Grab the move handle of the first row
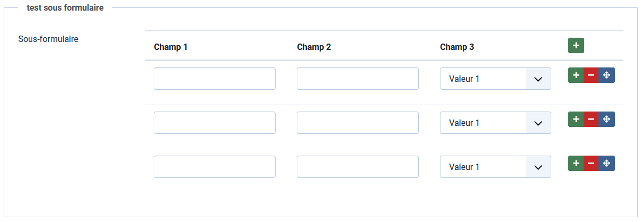Viewport: 644px width, 222px height. [x=607, y=75]
